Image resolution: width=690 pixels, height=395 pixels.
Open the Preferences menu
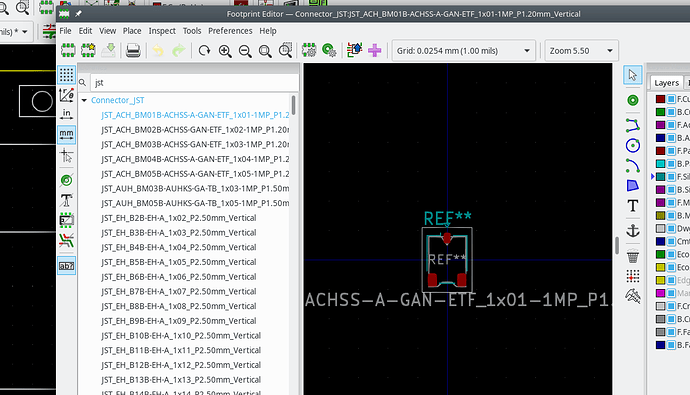230,31
